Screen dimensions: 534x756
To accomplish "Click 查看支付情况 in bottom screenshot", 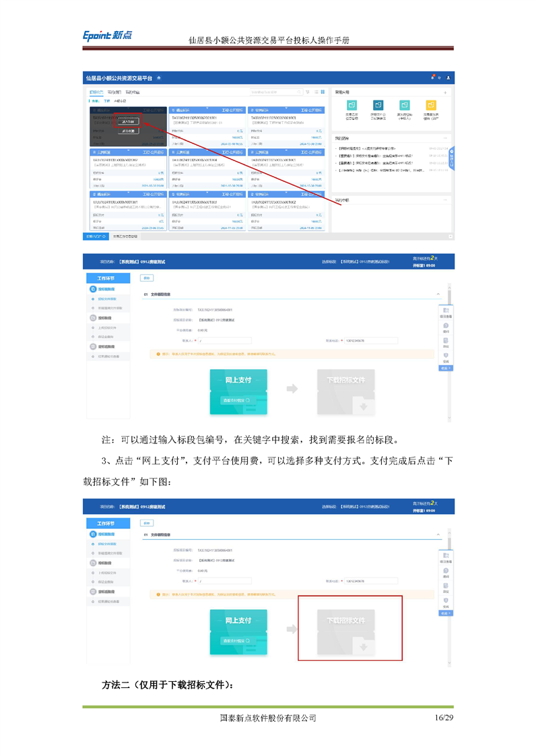I will tap(236, 641).
